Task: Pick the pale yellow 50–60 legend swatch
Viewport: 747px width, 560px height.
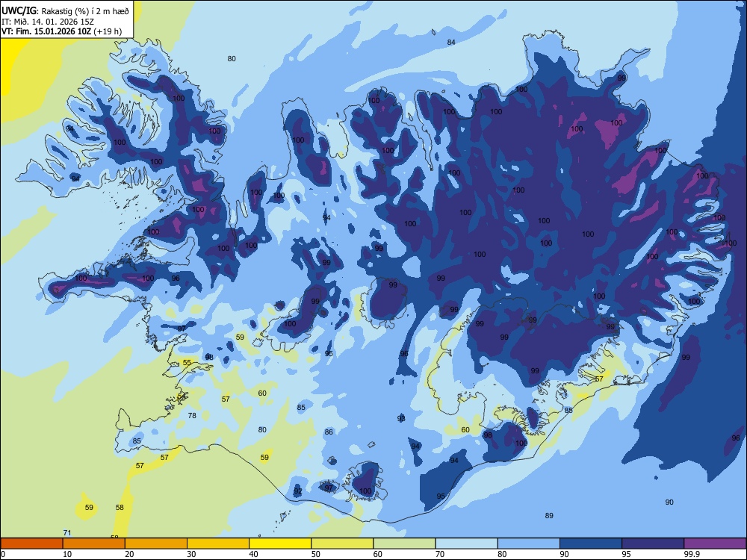Action: coord(342,544)
